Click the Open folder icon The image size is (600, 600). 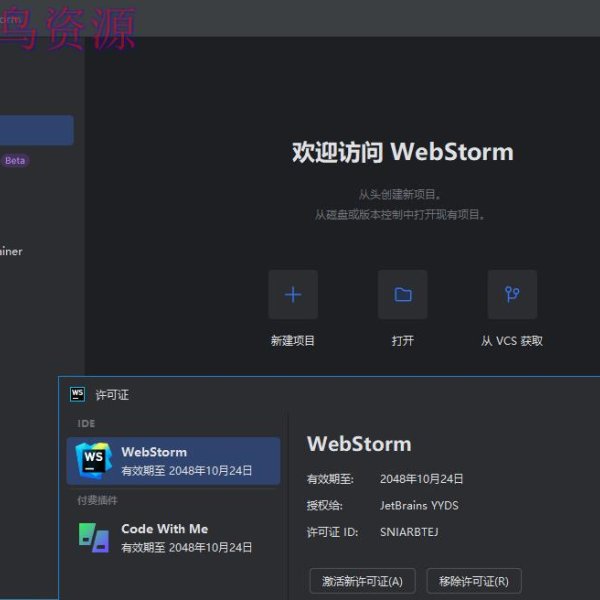(403, 294)
